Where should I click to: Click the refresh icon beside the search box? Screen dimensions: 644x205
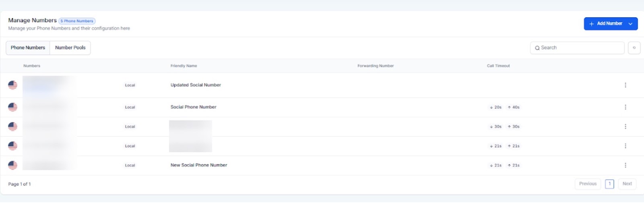[x=634, y=48]
